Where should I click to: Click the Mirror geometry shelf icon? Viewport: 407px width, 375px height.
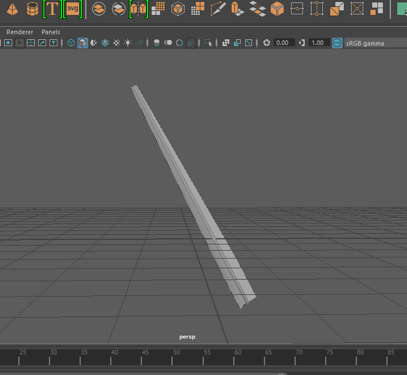(x=139, y=9)
